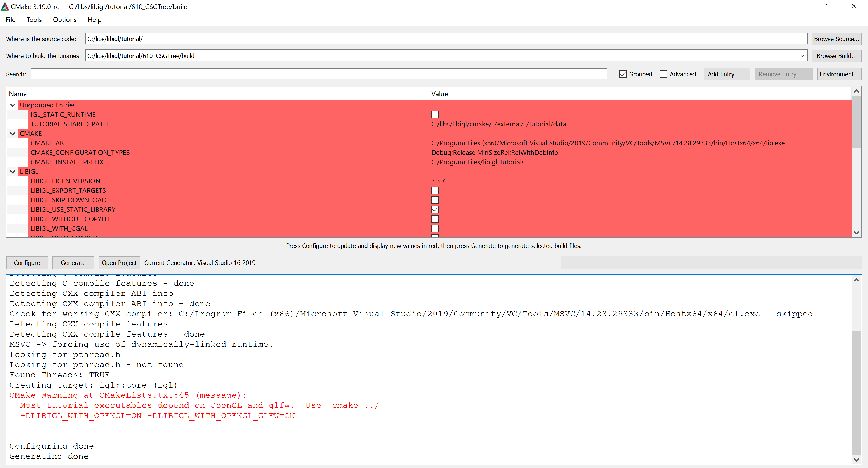This screenshot has height=468, width=868.
Task: Collapse the Ungrouped Entries group
Action: tap(12, 105)
